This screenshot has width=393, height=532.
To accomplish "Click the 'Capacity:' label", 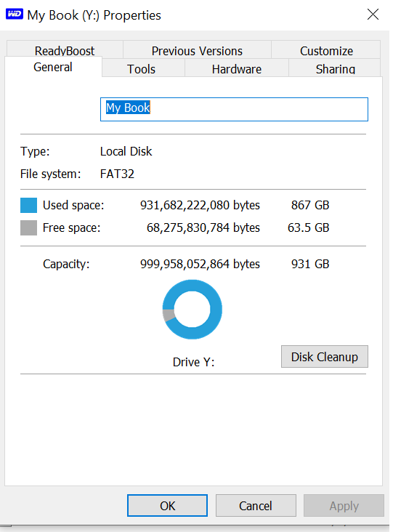I will point(66,264).
